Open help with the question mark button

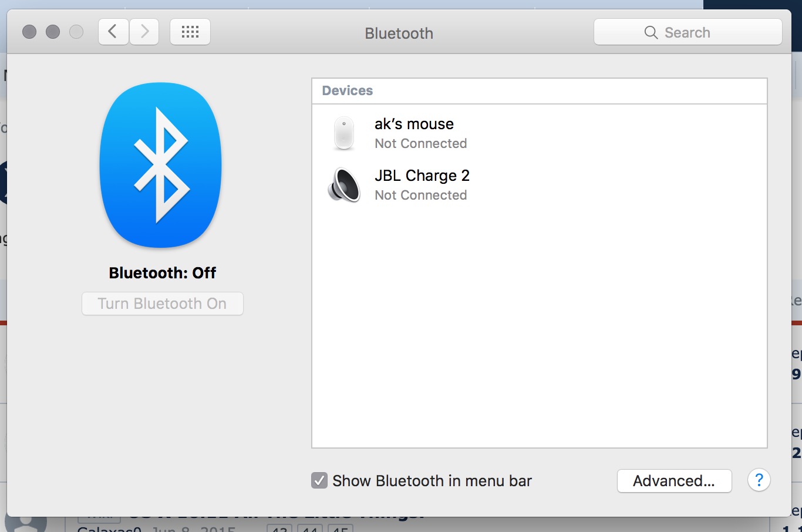(759, 481)
